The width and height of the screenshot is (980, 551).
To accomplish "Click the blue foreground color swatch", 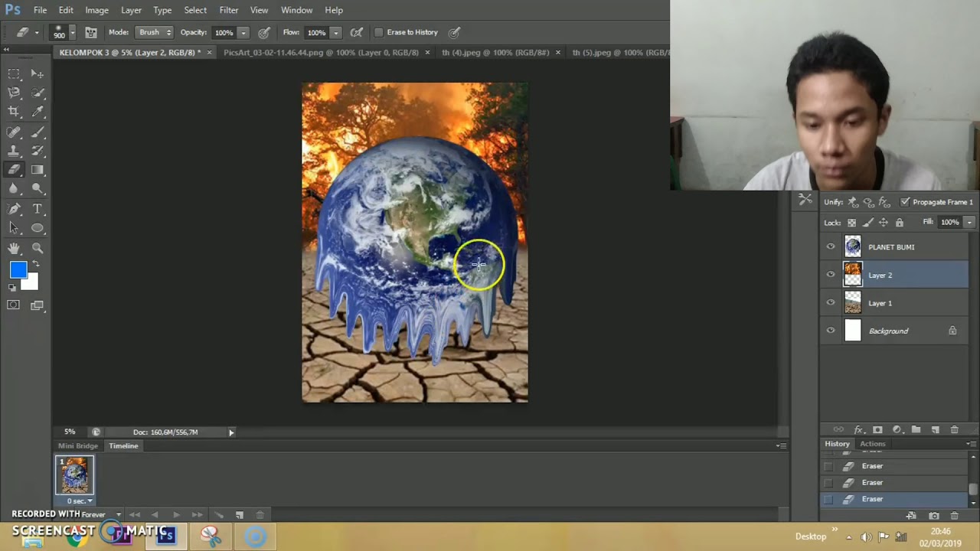I will (18, 269).
